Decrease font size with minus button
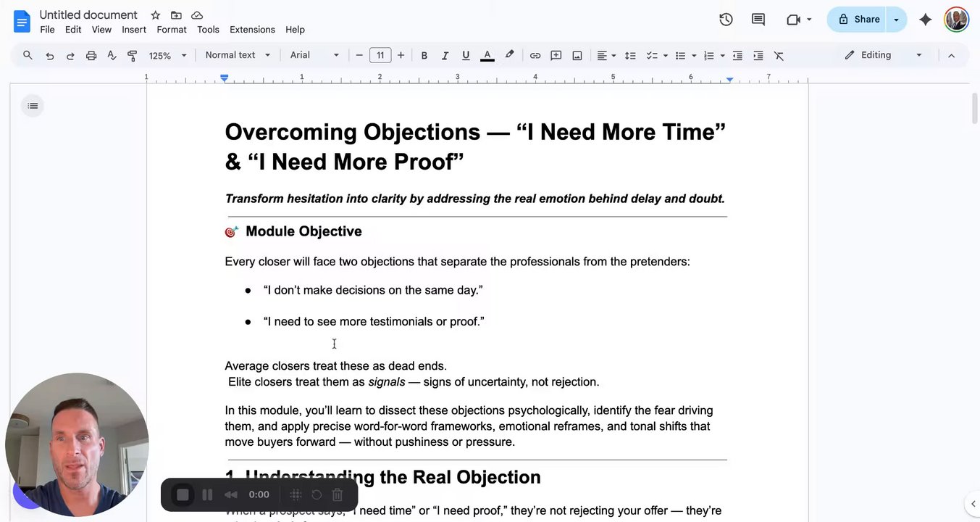Viewport: 980px width, 522px height. click(x=359, y=55)
